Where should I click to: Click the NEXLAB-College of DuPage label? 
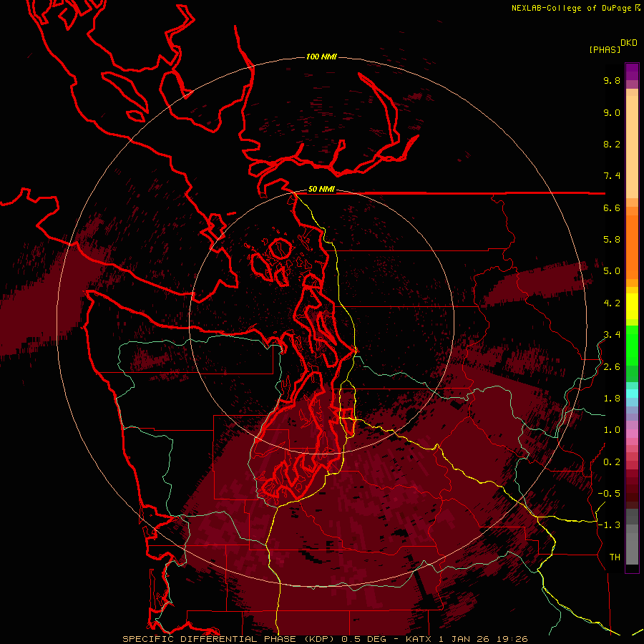[571, 8]
